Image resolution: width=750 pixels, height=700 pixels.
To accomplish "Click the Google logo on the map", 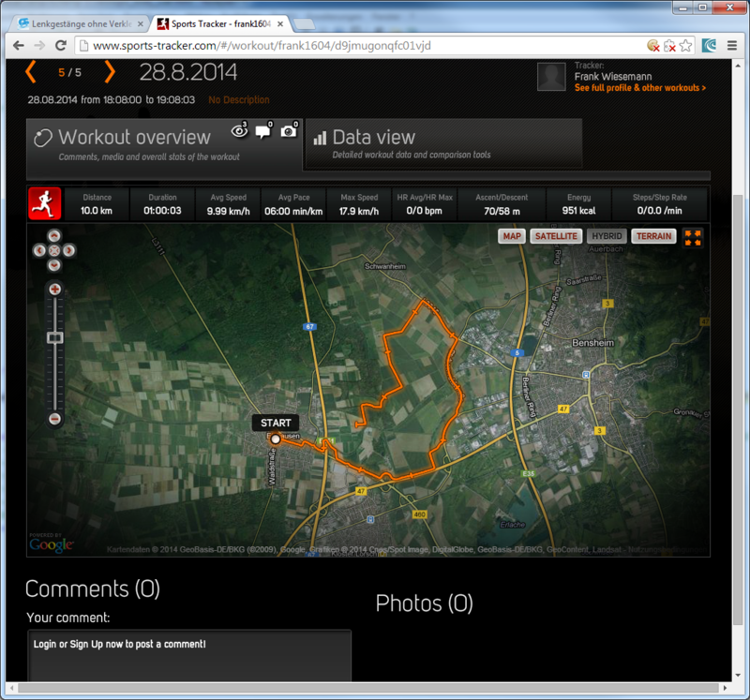I will [52, 545].
